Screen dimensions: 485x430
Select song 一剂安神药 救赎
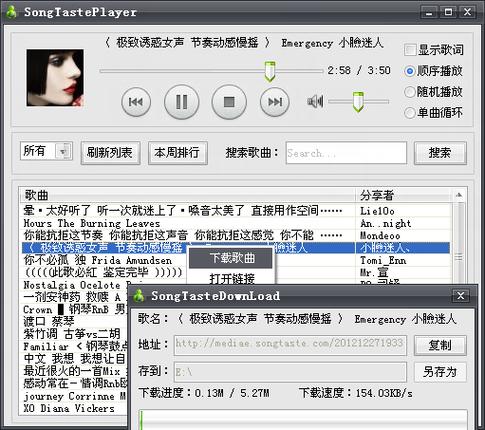[75, 297]
